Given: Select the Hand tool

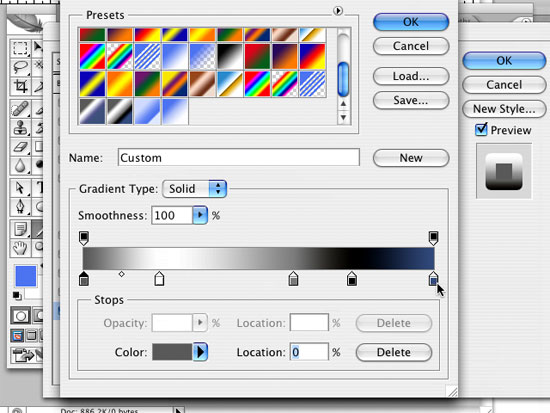Looking at the screenshot, I should (20, 248).
